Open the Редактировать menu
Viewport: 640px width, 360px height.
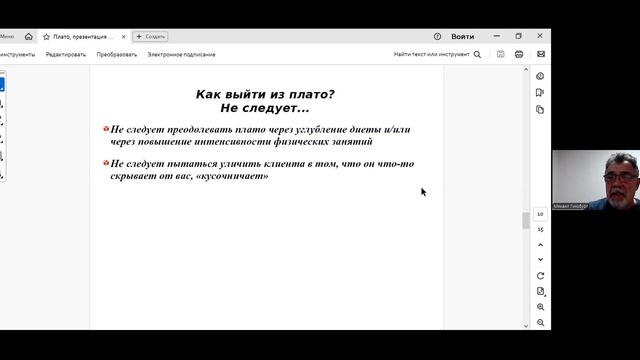point(66,54)
